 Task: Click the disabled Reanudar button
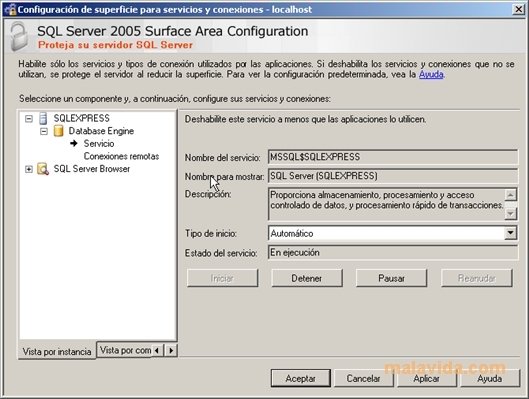click(x=476, y=278)
